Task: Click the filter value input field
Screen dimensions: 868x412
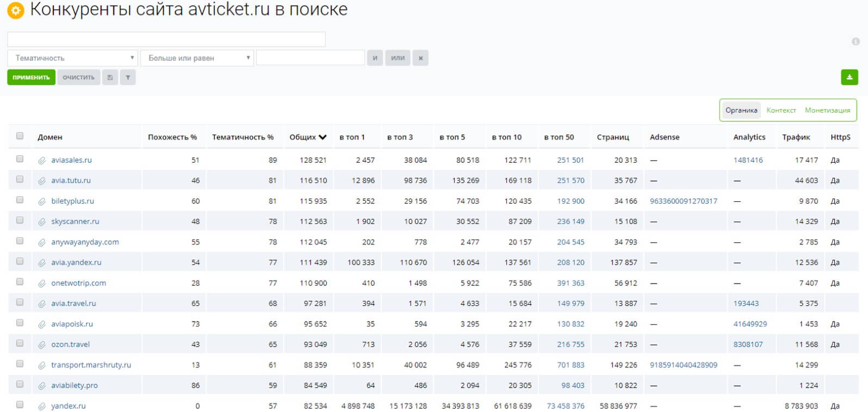Action: tap(310, 58)
